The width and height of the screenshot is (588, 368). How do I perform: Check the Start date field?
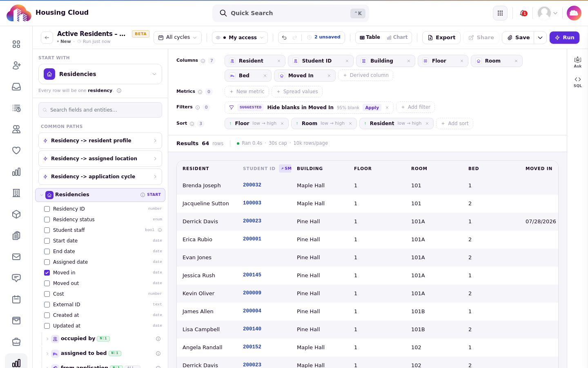47,241
